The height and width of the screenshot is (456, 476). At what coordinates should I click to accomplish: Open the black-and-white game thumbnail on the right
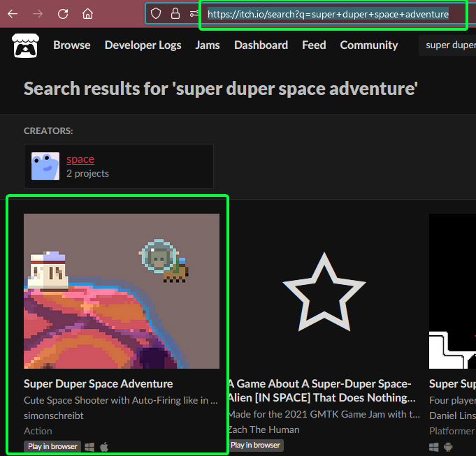(452, 291)
